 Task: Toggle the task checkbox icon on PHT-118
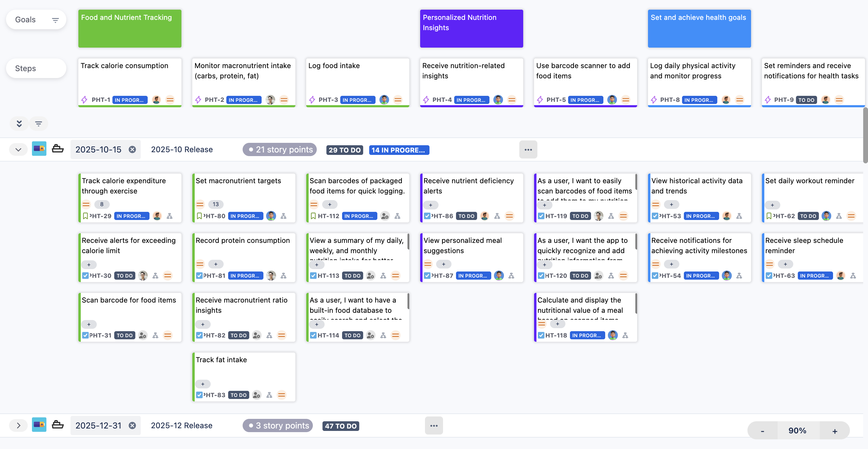coord(541,335)
